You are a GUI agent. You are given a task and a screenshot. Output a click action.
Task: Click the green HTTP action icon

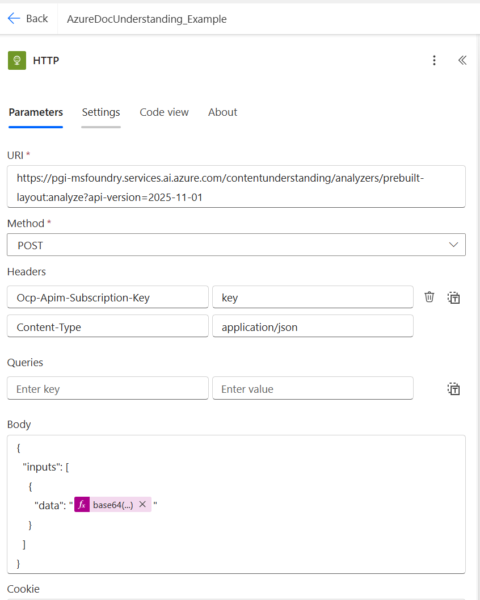coord(17,60)
